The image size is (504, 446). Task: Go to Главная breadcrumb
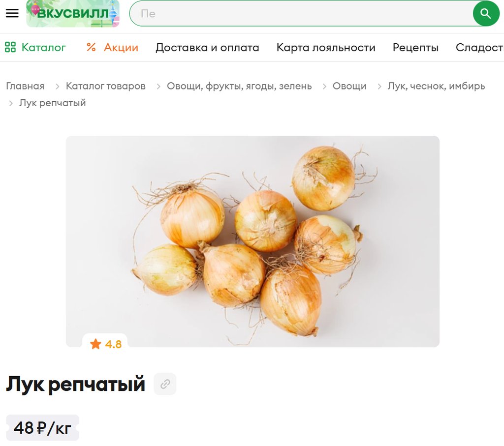(25, 86)
